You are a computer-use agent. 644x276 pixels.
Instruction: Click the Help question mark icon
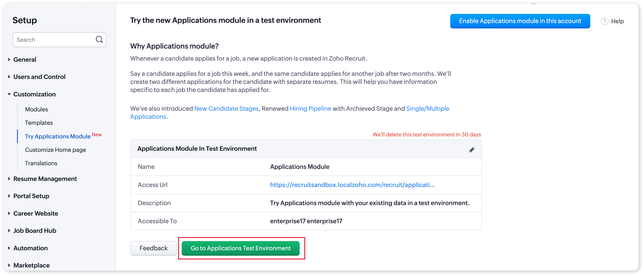[604, 21]
